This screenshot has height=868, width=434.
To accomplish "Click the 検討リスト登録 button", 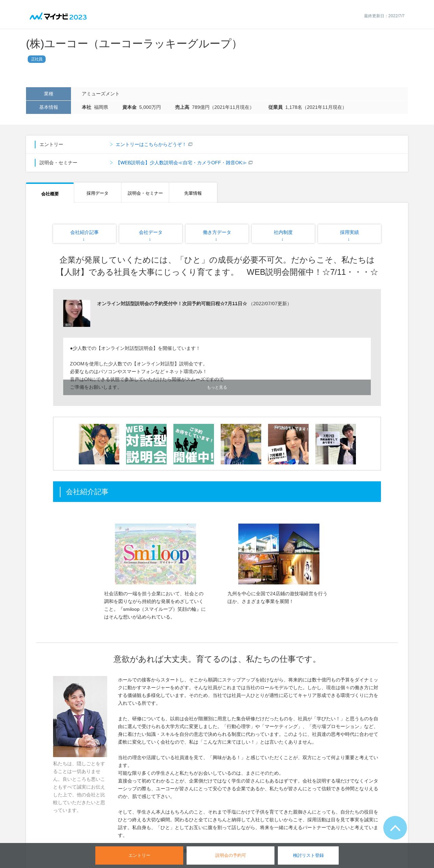I will point(308,855).
